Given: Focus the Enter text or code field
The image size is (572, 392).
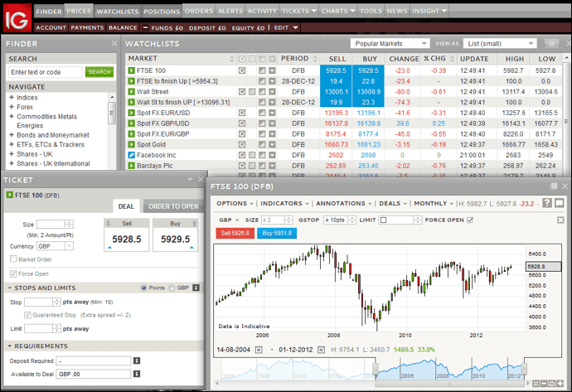Looking at the screenshot, I should 46,72.
